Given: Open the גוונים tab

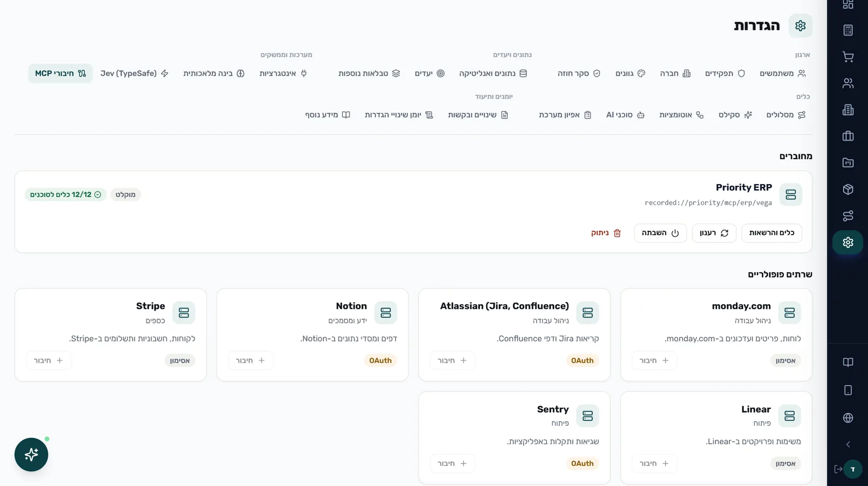Looking at the screenshot, I should pos(630,73).
